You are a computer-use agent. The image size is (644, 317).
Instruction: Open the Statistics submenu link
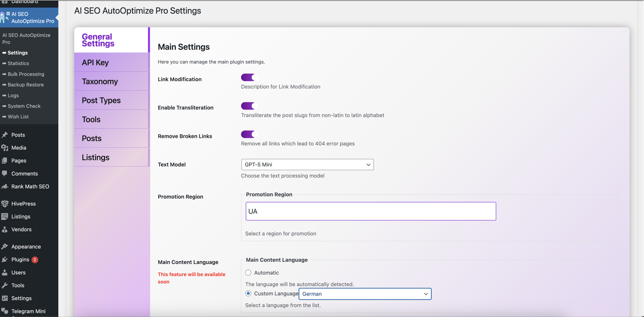(18, 63)
